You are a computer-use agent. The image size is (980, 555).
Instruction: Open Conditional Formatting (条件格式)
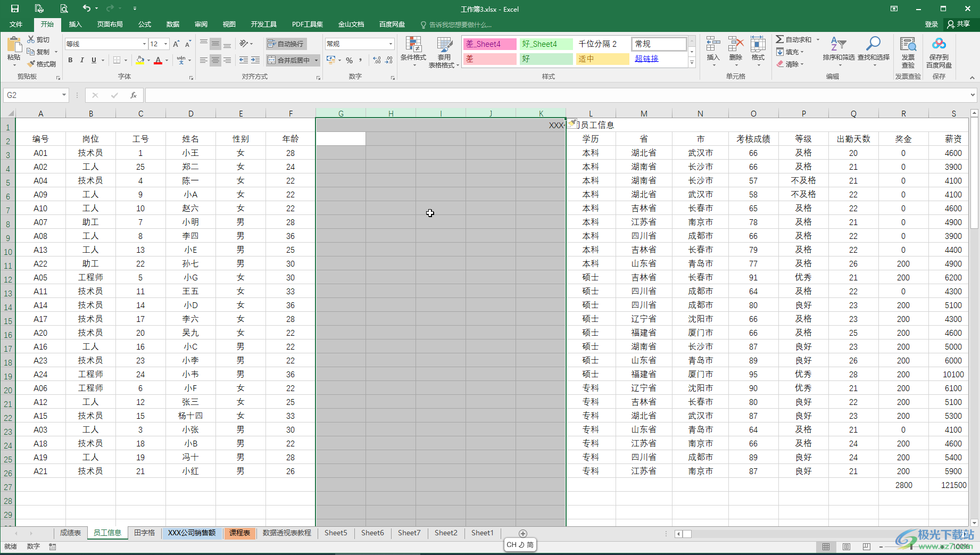[413, 52]
